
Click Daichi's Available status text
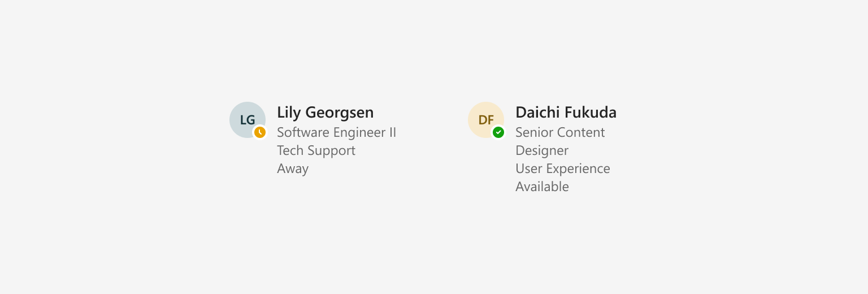pyautogui.click(x=542, y=187)
